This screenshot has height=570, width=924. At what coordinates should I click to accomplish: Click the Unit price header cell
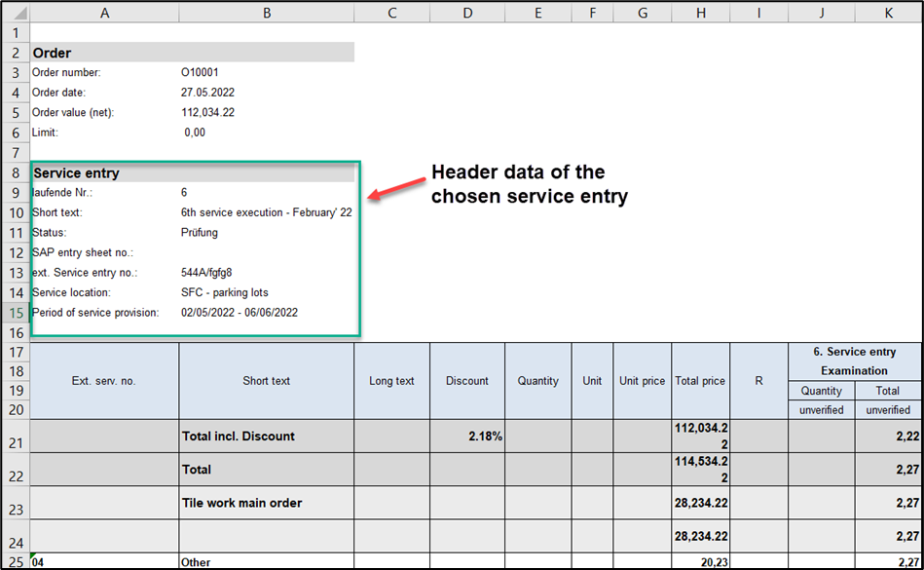point(642,381)
